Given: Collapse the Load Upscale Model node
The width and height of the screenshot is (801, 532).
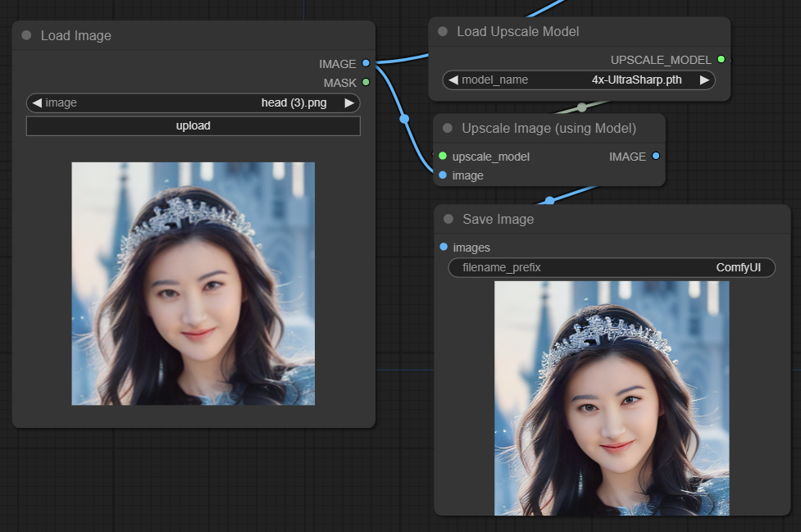Looking at the screenshot, I should 443,31.
